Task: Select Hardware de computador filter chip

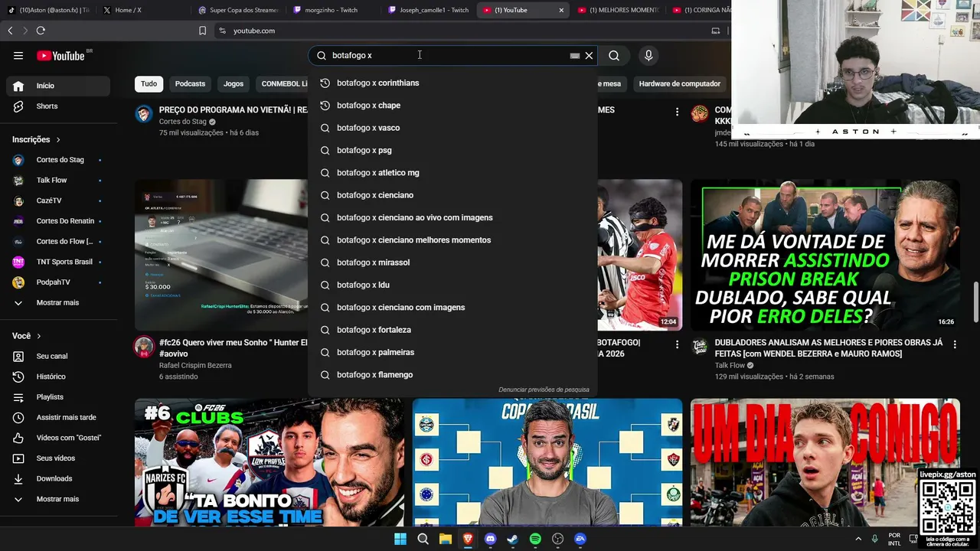Action: (x=680, y=83)
